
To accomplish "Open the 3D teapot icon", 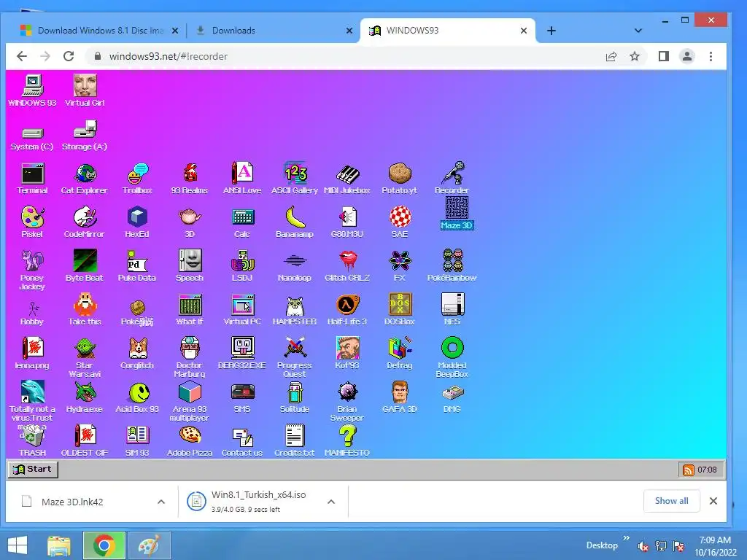I will [x=190, y=222].
